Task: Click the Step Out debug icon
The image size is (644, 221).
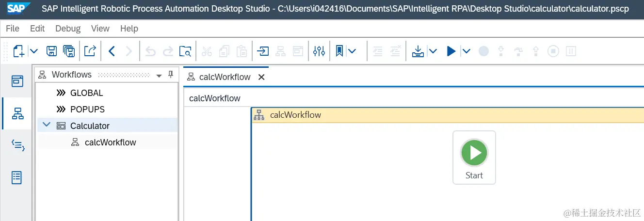Action: pos(536,51)
